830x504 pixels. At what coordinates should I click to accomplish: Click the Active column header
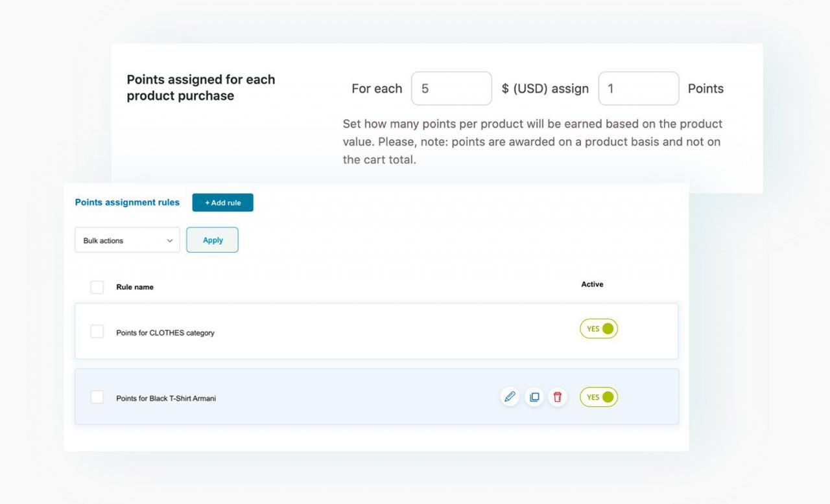[592, 284]
